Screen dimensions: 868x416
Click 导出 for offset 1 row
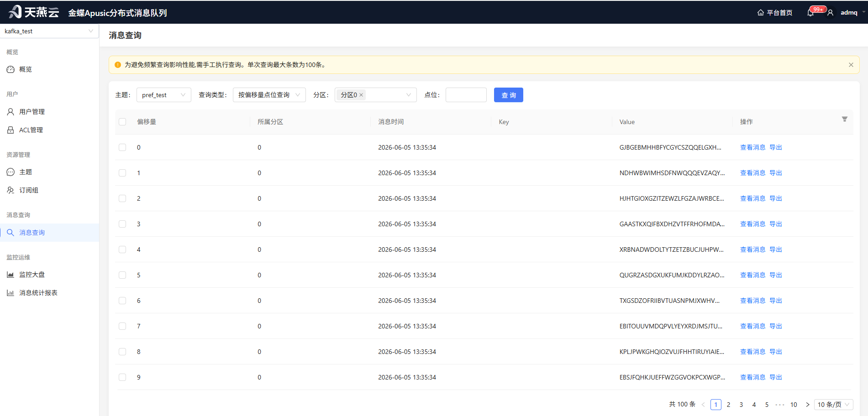776,173
